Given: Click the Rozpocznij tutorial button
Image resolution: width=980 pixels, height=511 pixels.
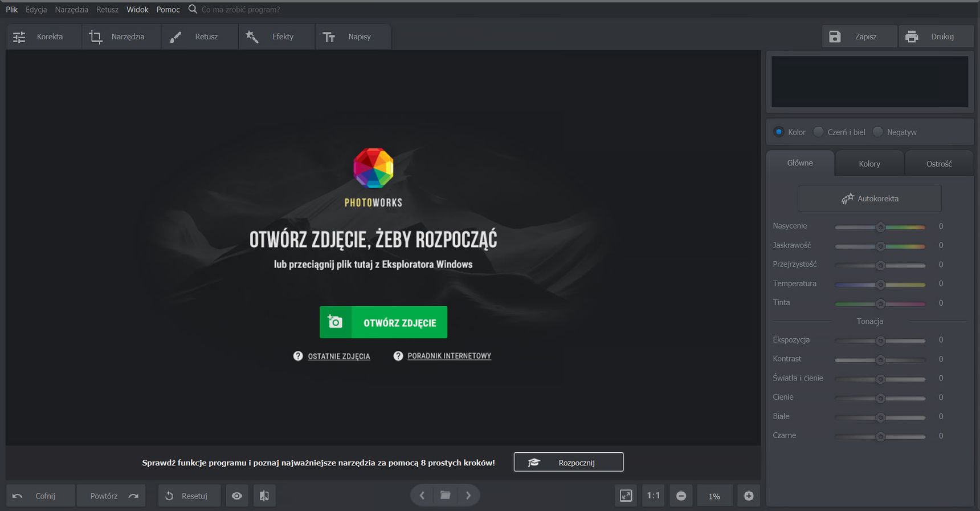Looking at the screenshot, I should tap(569, 462).
